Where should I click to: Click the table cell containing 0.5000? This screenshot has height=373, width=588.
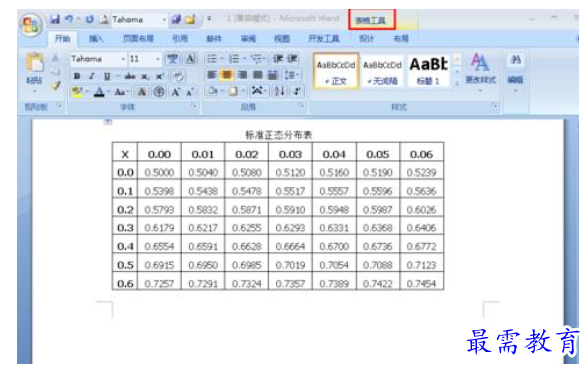coord(159,172)
